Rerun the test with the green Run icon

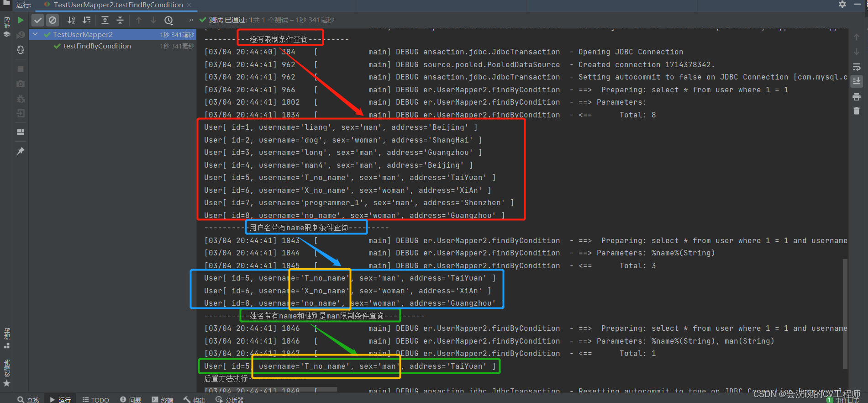click(x=21, y=20)
